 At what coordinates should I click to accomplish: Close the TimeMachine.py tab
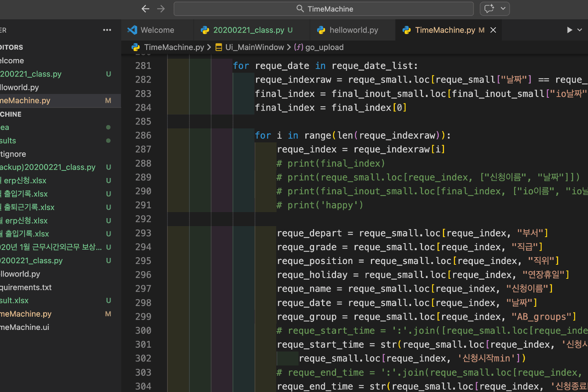click(x=493, y=30)
